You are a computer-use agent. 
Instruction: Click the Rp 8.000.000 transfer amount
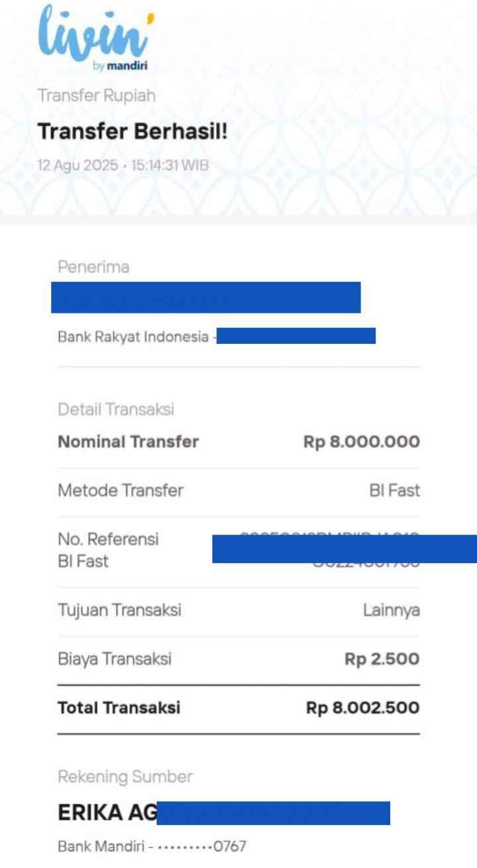tap(362, 442)
